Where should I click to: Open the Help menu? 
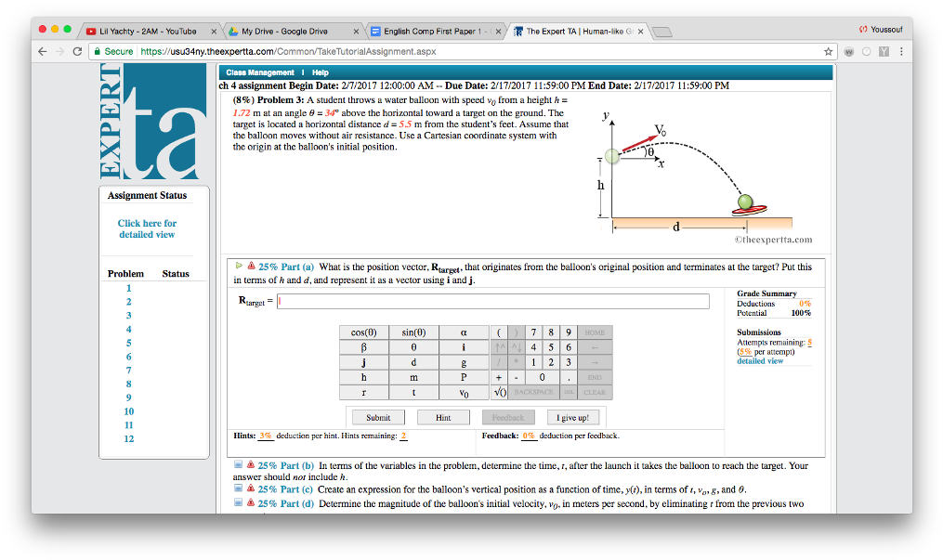click(x=320, y=72)
